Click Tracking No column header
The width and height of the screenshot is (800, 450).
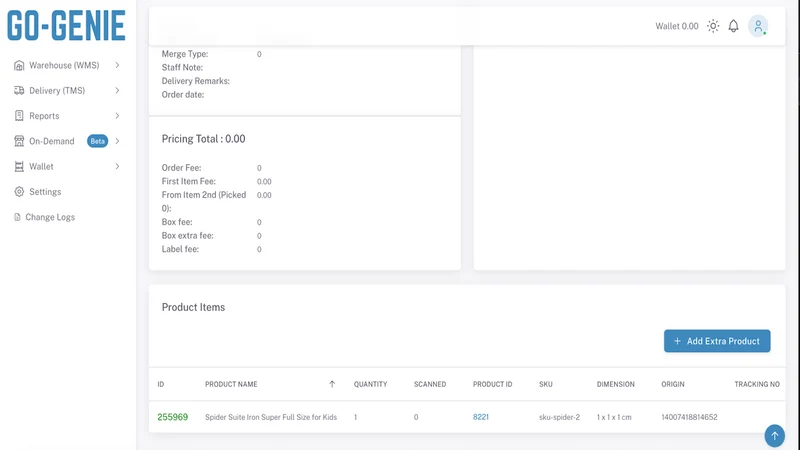pos(757,384)
